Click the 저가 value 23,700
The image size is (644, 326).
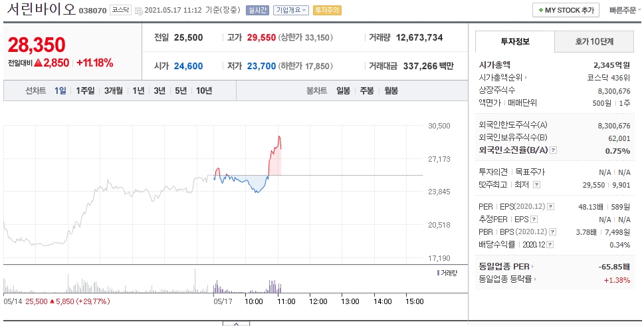261,66
